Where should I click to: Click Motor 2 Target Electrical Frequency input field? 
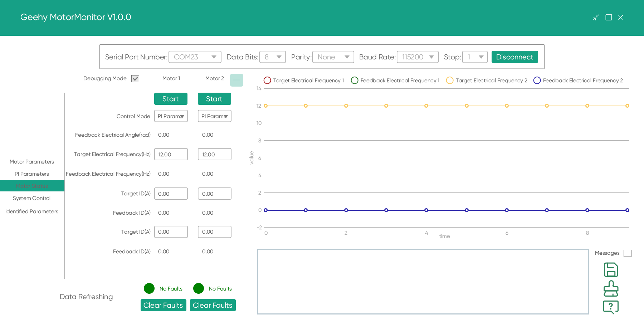click(x=214, y=154)
